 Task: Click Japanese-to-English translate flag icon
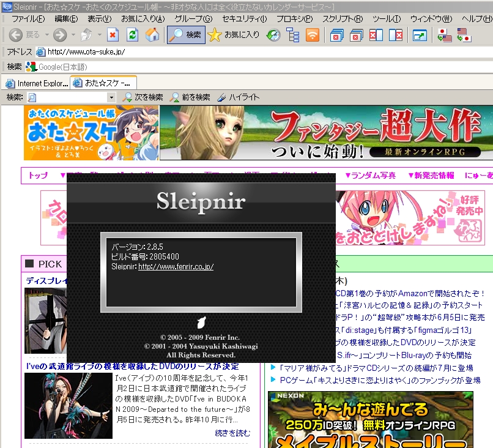[x=444, y=35]
